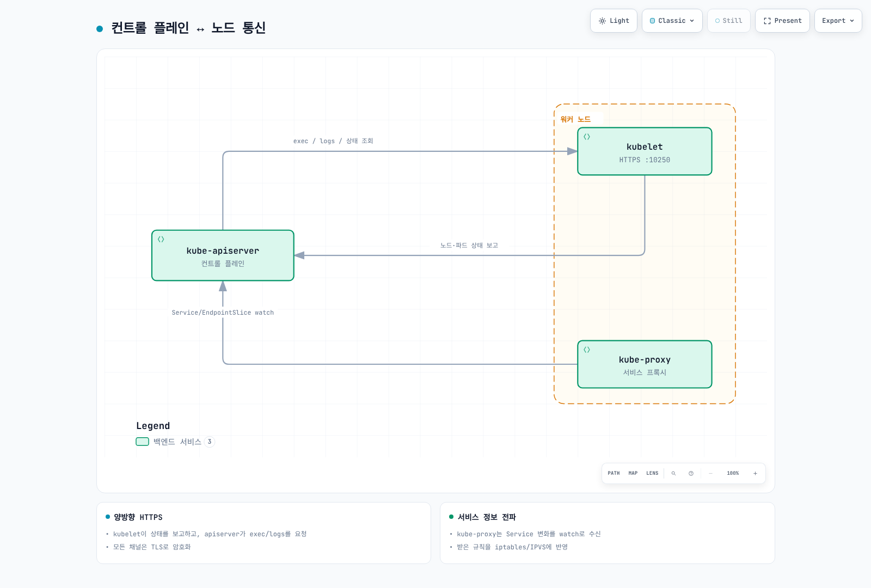Click the 워커 노드 group label
The height and width of the screenshot is (588, 871).
click(575, 119)
